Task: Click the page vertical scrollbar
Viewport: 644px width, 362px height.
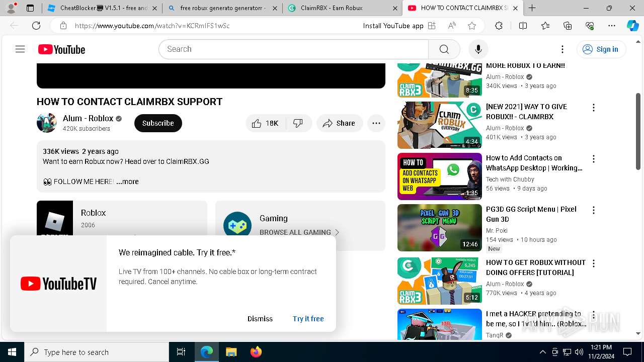Action: (638, 131)
